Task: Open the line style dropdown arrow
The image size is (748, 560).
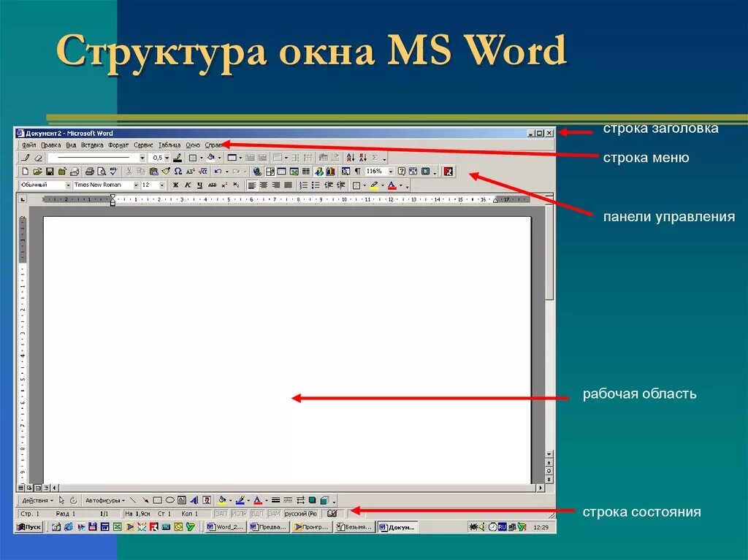Action: coord(142,158)
